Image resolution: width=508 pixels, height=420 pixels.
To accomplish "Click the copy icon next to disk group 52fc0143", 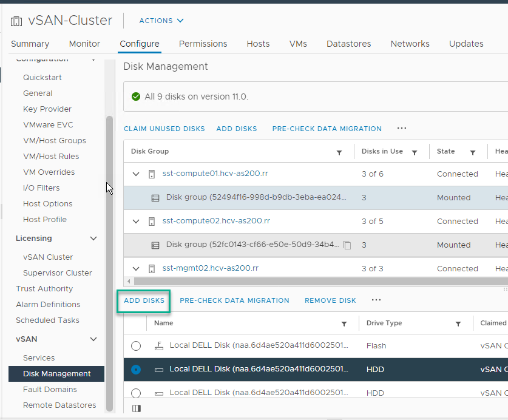I will pos(347,245).
